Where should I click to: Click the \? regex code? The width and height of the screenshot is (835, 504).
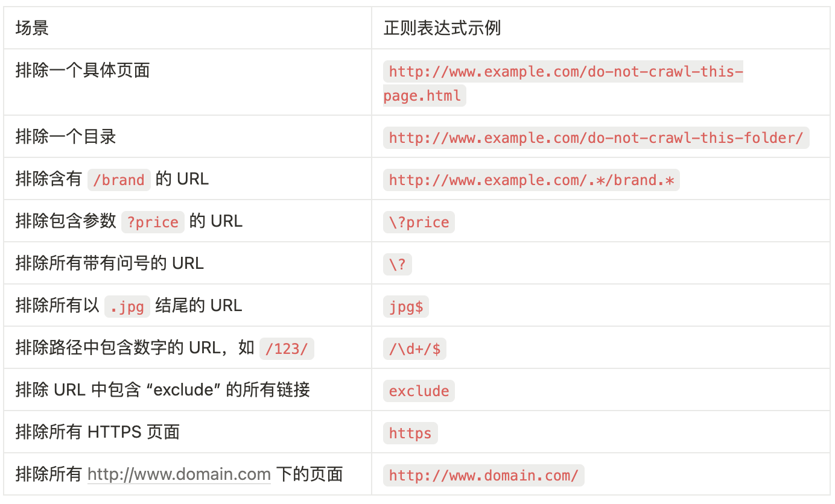coord(398,264)
